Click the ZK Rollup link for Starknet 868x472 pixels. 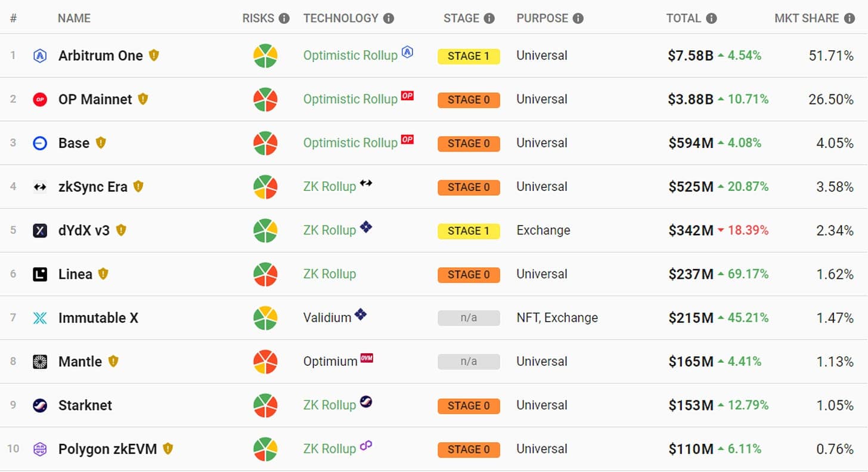330,405
